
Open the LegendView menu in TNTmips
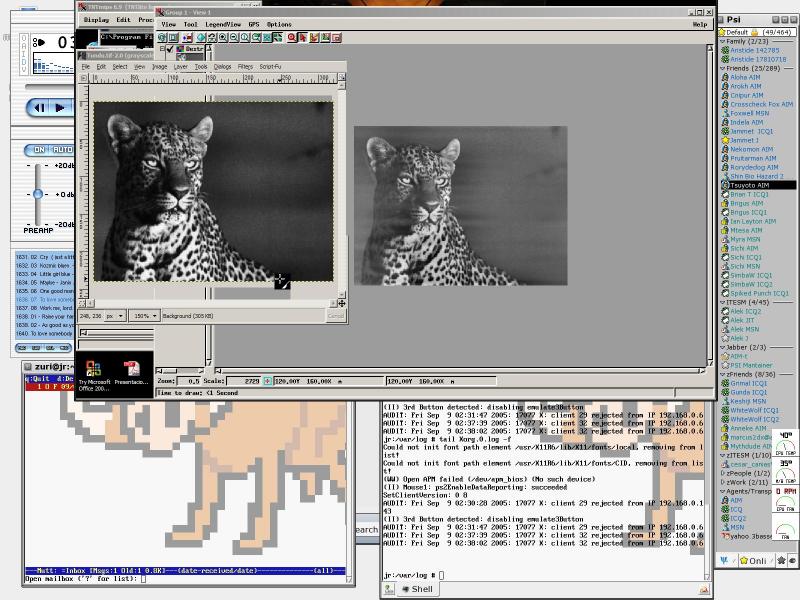point(222,24)
